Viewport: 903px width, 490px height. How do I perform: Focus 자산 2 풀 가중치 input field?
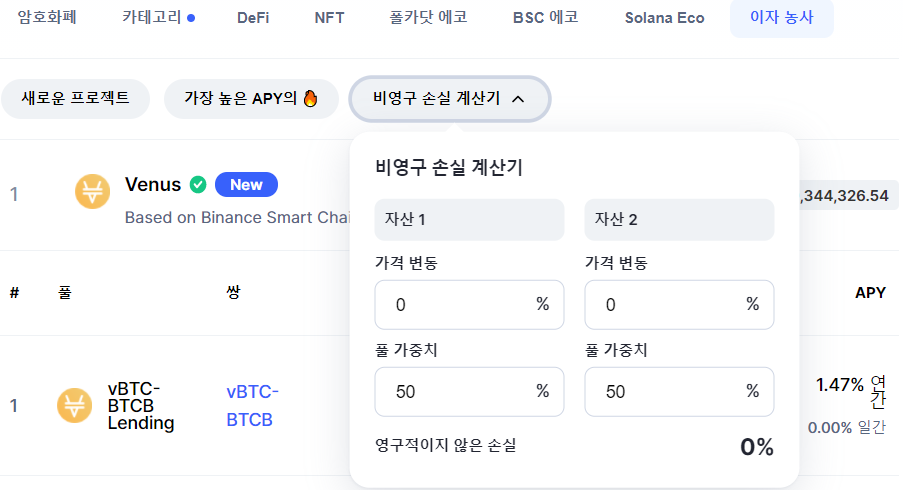[679, 392]
